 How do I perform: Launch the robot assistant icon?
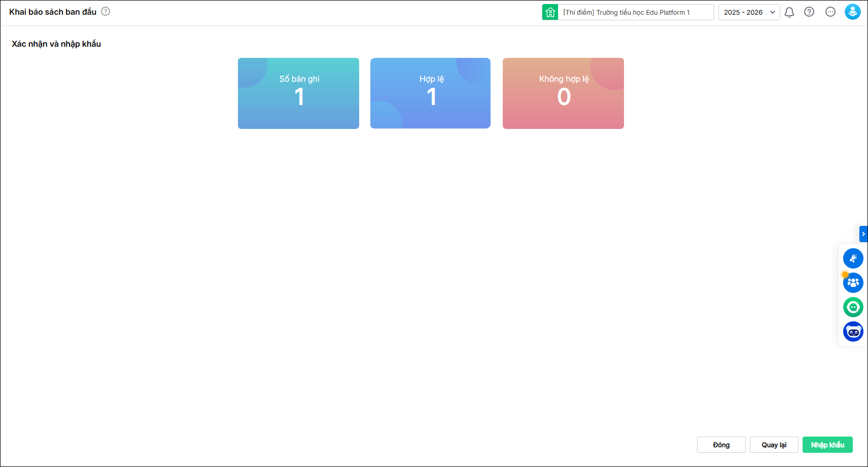point(853,331)
